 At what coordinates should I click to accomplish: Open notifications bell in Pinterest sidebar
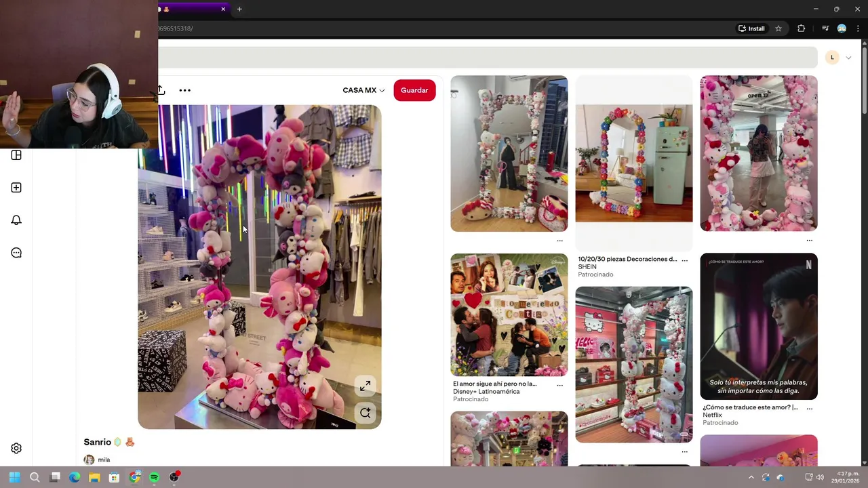coord(16,220)
